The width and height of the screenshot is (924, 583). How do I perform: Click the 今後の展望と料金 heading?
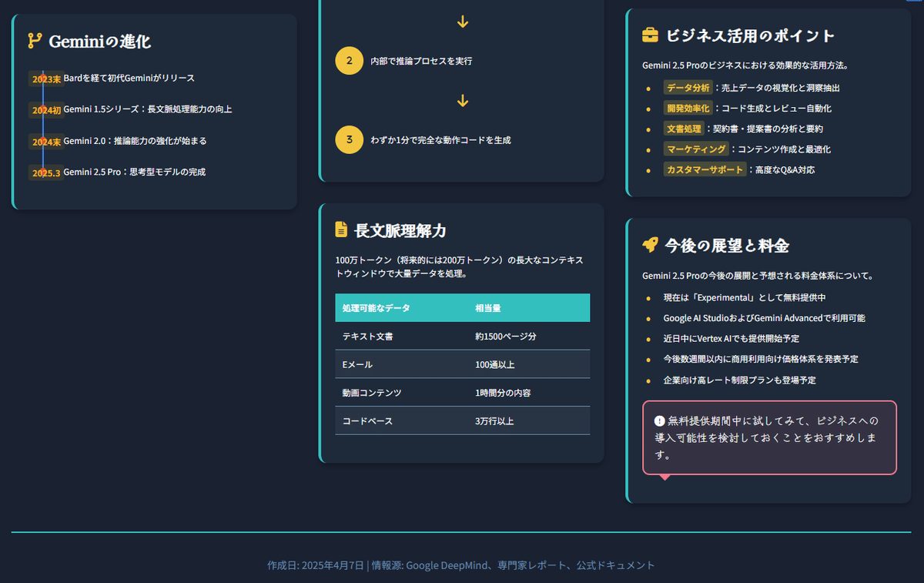point(727,246)
